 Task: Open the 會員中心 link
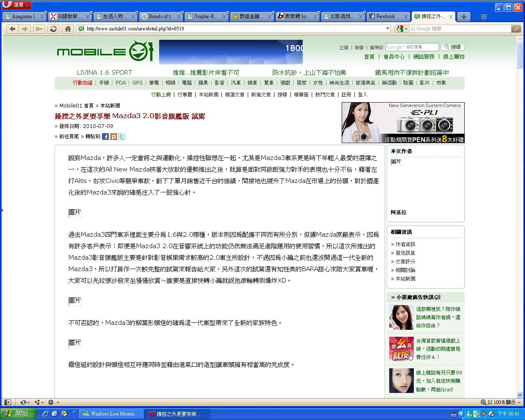(x=394, y=57)
